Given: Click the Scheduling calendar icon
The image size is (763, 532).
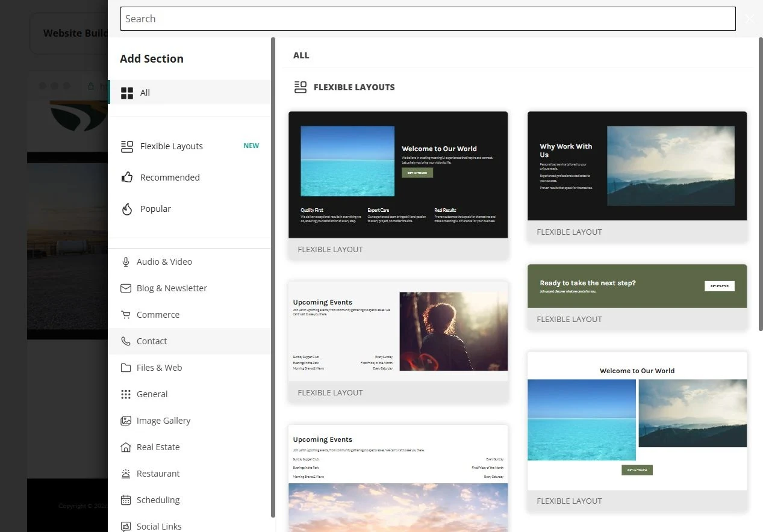Looking at the screenshot, I should [126, 500].
